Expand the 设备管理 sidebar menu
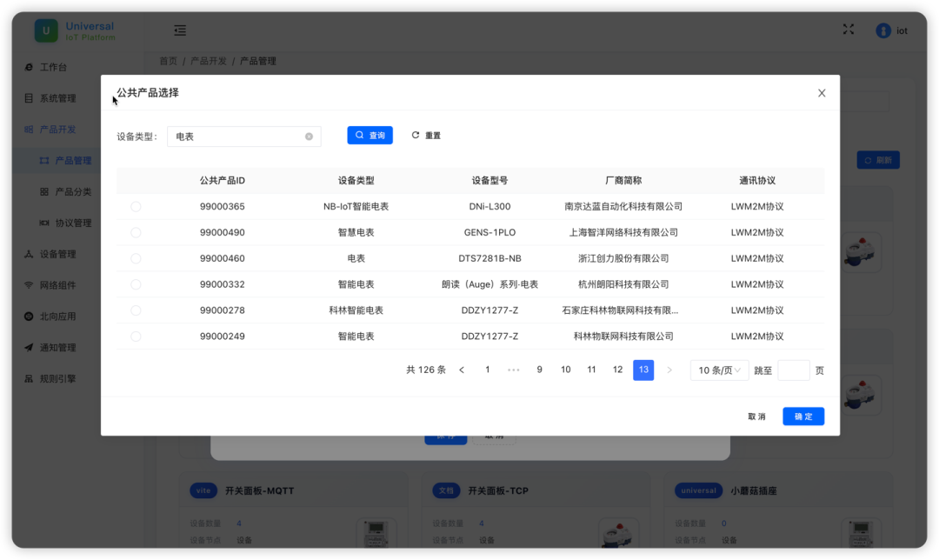The width and height of the screenshot is (939, 560). pos(57,254)
